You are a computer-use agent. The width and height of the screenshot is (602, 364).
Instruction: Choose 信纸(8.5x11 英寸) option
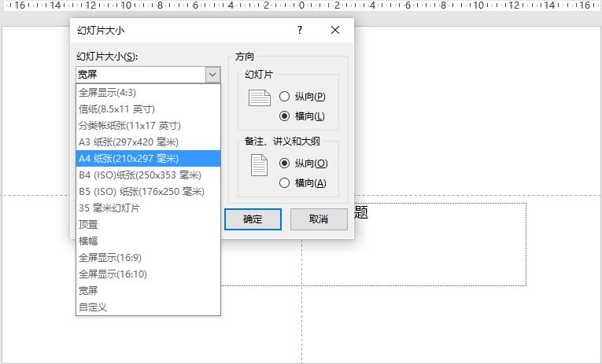click(x=148, y=109)
